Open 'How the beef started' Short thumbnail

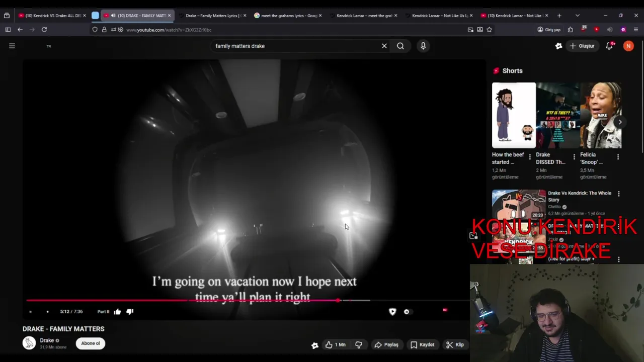514,116
